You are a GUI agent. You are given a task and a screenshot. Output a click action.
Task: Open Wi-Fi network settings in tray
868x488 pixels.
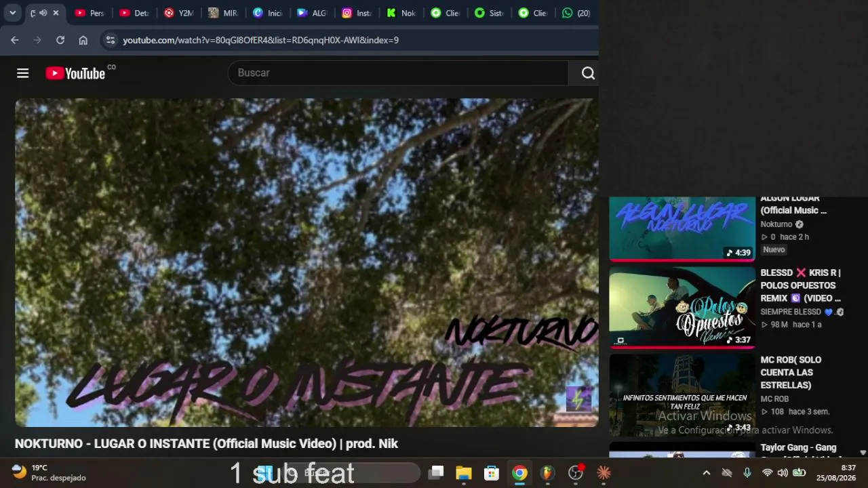click(x=767, y=472)
